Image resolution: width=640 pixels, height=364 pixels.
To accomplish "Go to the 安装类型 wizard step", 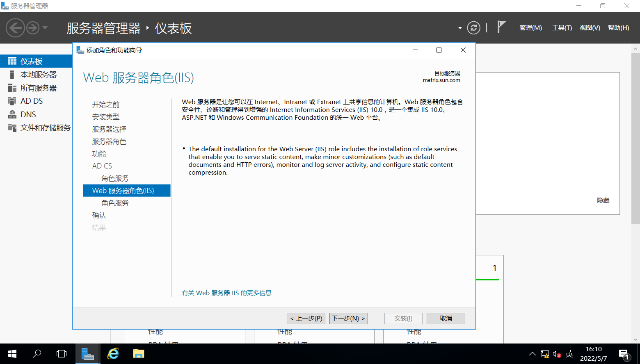I will (106, 117).
